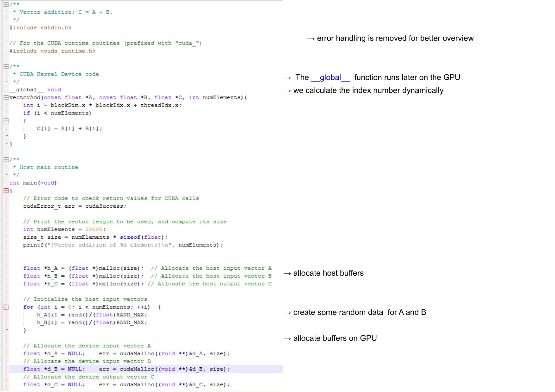
Task: Click the orange 50000 value
Action: tap(94, 230)
